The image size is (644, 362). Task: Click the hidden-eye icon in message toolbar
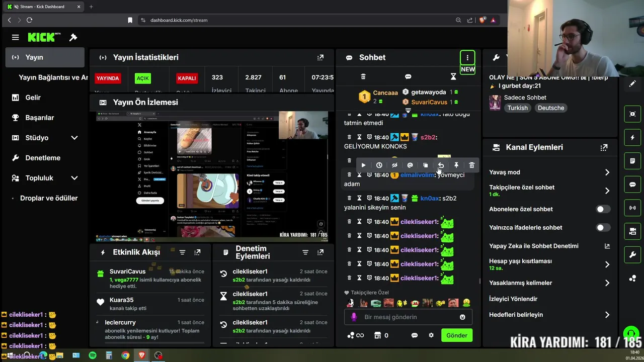394,165
